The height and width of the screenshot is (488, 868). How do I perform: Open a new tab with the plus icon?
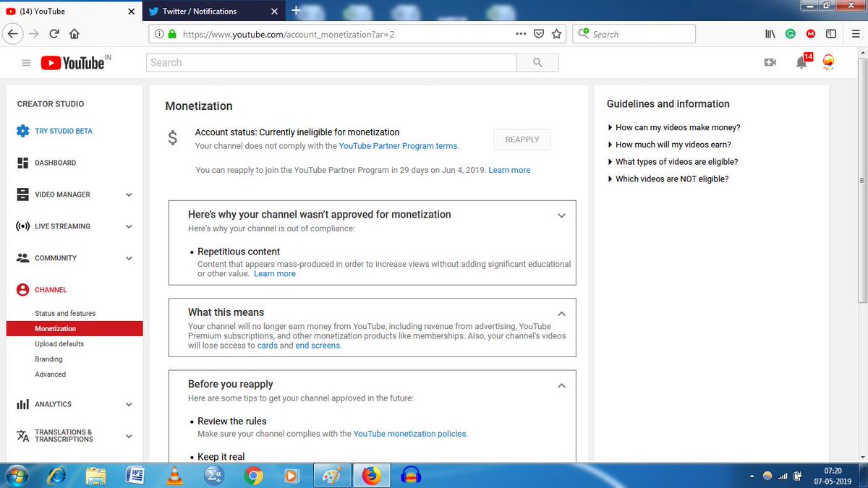[296, 11]
